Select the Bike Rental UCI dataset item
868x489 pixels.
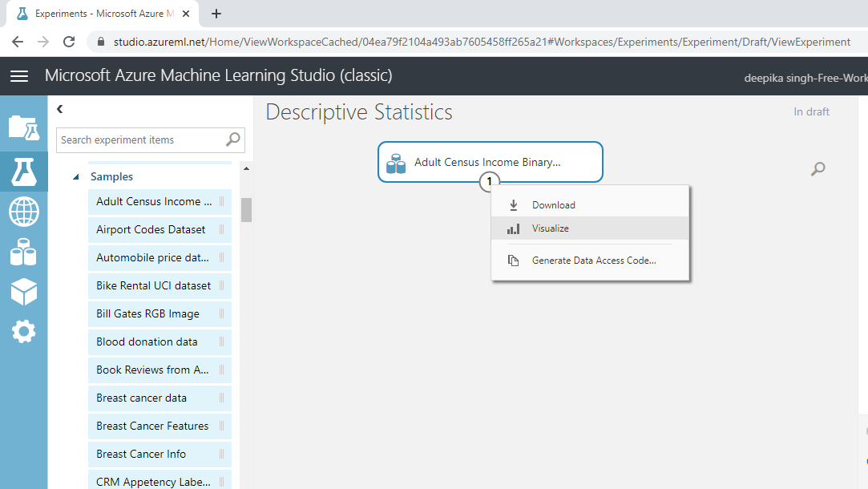[x=159, y=285]
